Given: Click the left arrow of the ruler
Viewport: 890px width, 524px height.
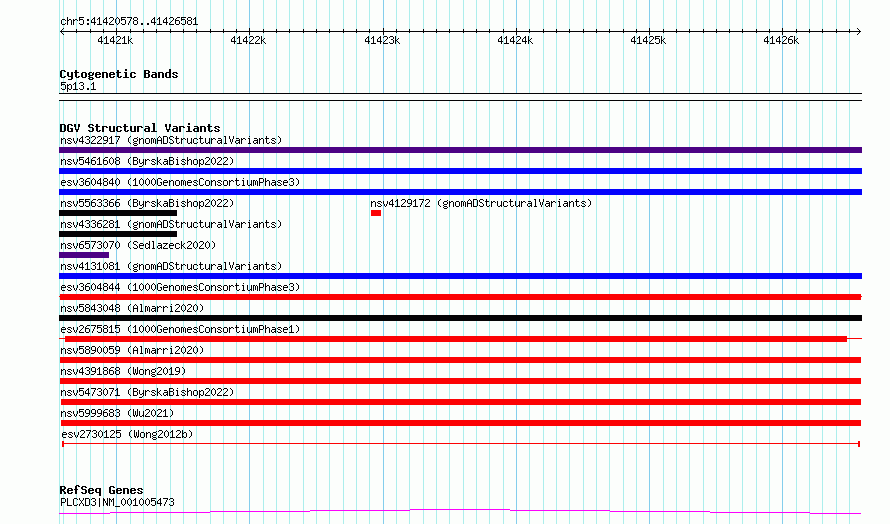Looking at the screenshot, I should click(62, 31).
